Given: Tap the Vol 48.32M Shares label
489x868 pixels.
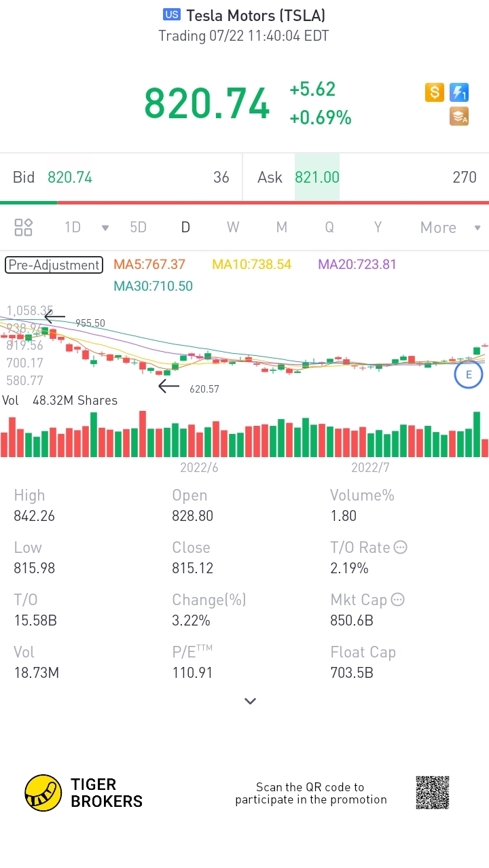Looking at the screenshot, I should [60, 401].
